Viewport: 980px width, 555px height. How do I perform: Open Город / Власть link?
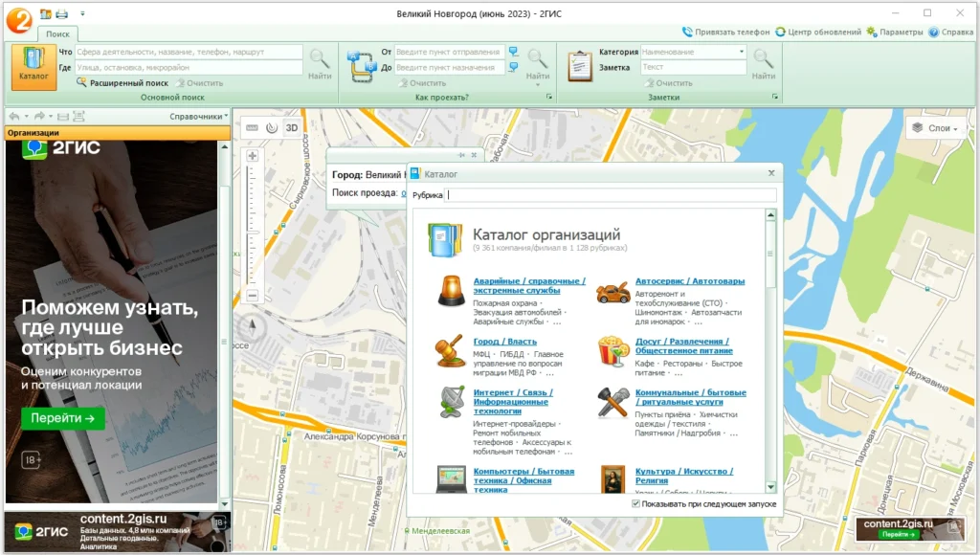[505, 342]
